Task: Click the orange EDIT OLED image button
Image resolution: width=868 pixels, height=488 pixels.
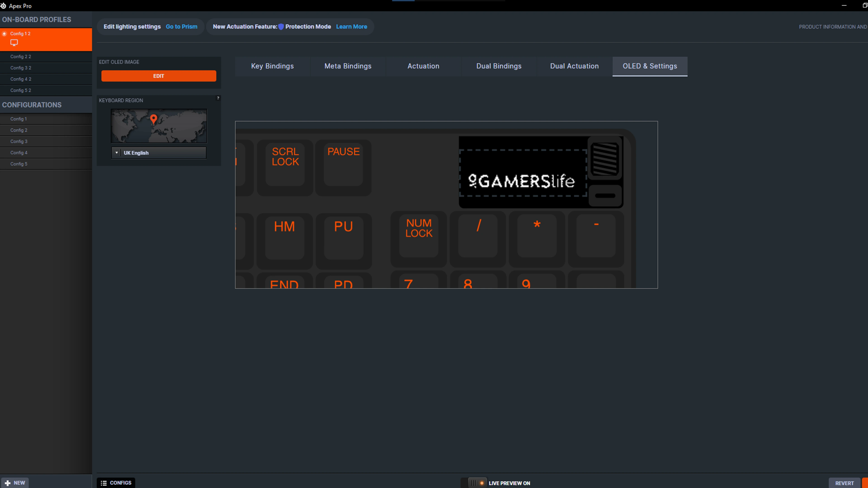Action: 159,76
